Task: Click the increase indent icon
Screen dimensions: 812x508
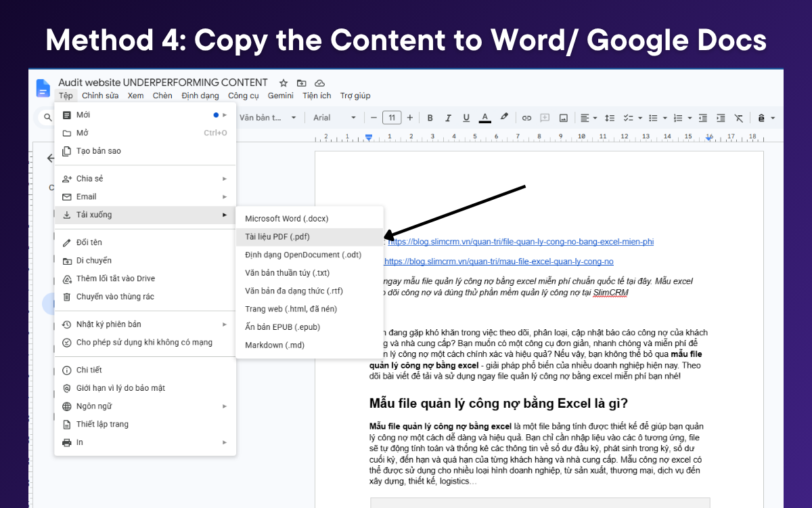Action: (721, 118)
